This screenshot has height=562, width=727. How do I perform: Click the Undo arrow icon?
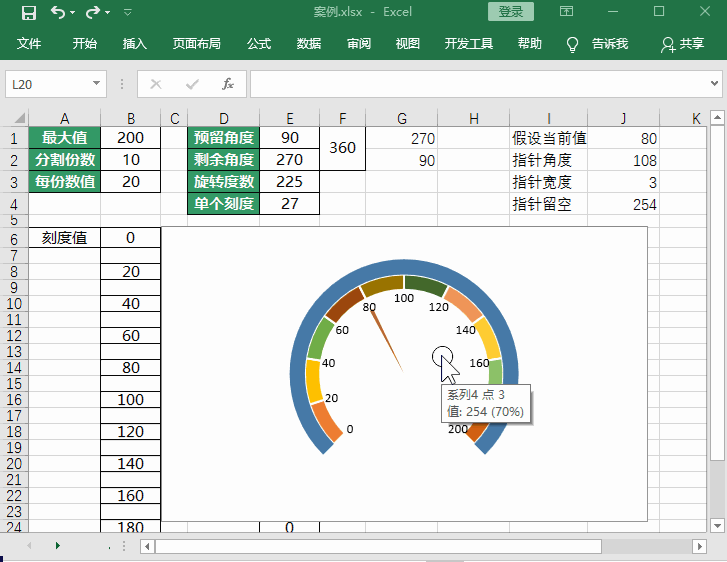58,13
